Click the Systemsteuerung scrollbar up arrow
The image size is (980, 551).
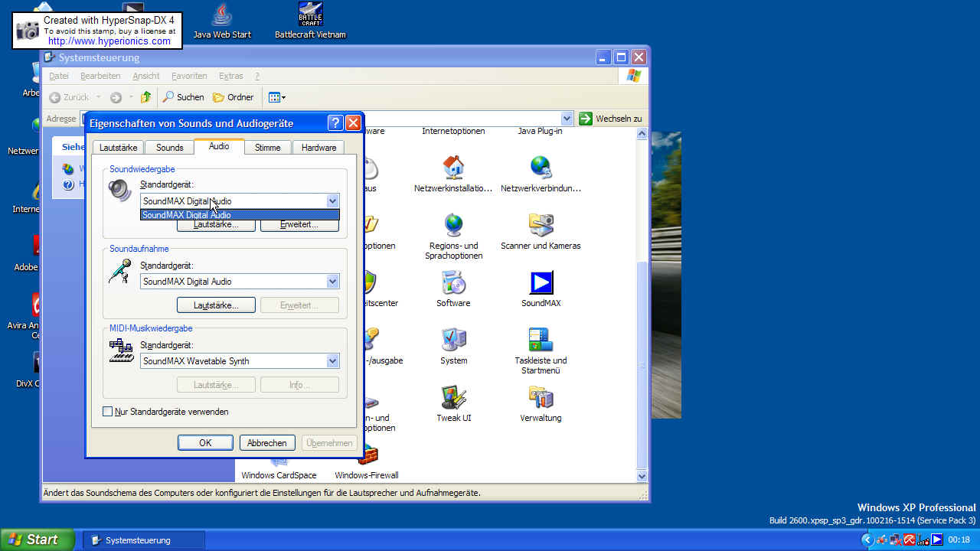(642, 133)
